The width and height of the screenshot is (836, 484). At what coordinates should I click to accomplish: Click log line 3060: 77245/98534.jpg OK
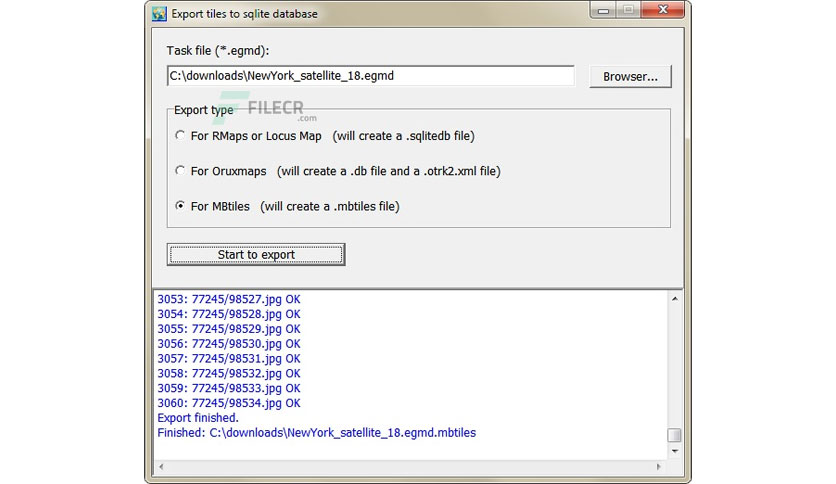(229, 403)
